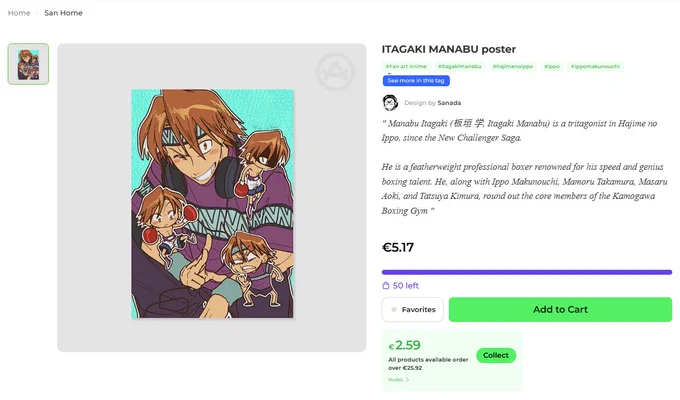Open the #itagakimanabu tag
Image resolution: width=680 pixels, height=400 pixels.
click(460, 66)
